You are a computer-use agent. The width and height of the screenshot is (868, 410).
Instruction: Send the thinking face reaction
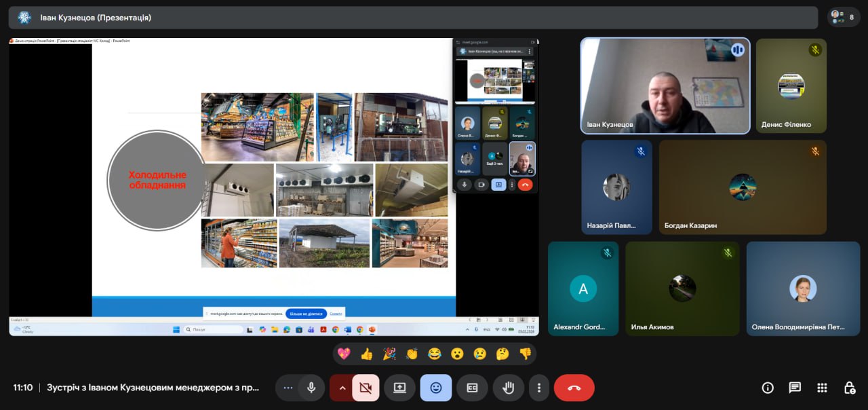(502, 354)
